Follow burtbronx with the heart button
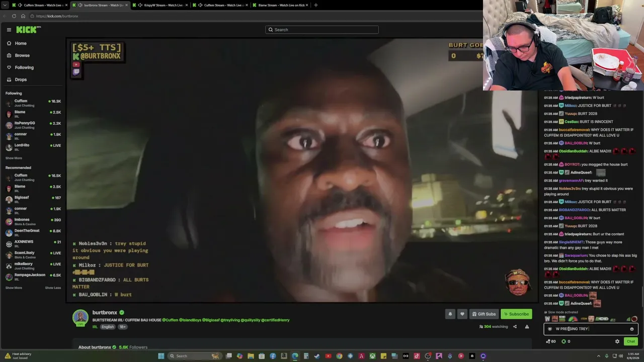Viewport: 644px width, 362px height. (462, 314)
